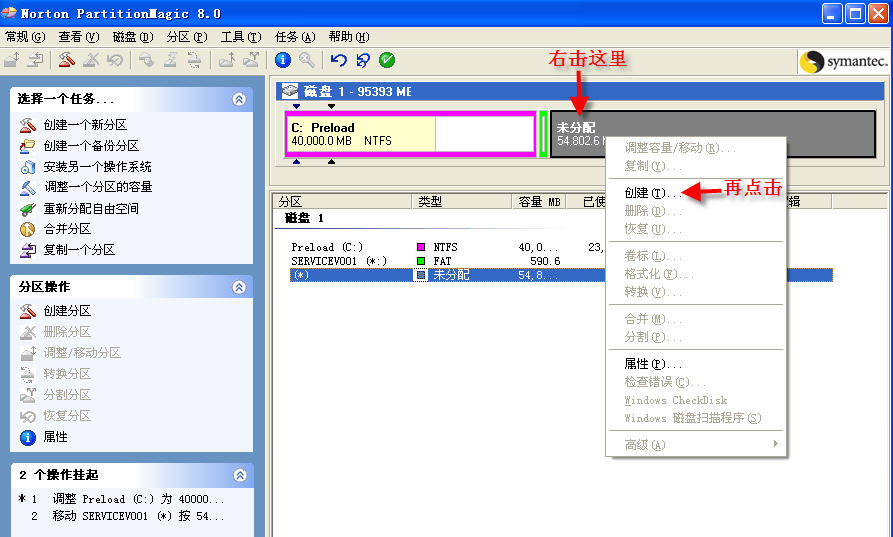Click 创建分区 under 分区操作
Image resolution: width=893 pixels, height=537 pixels.
coord(67,311)
